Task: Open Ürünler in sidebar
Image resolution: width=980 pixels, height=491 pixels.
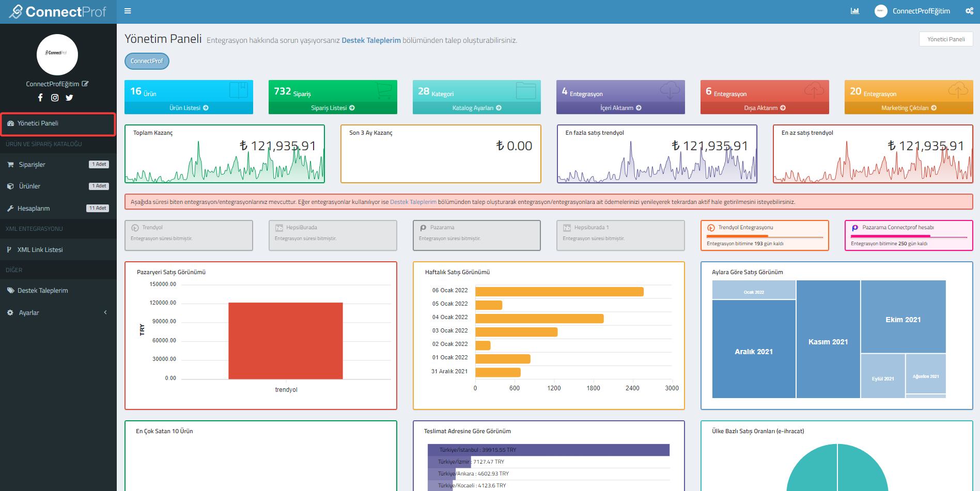Action: click(58, 186)
